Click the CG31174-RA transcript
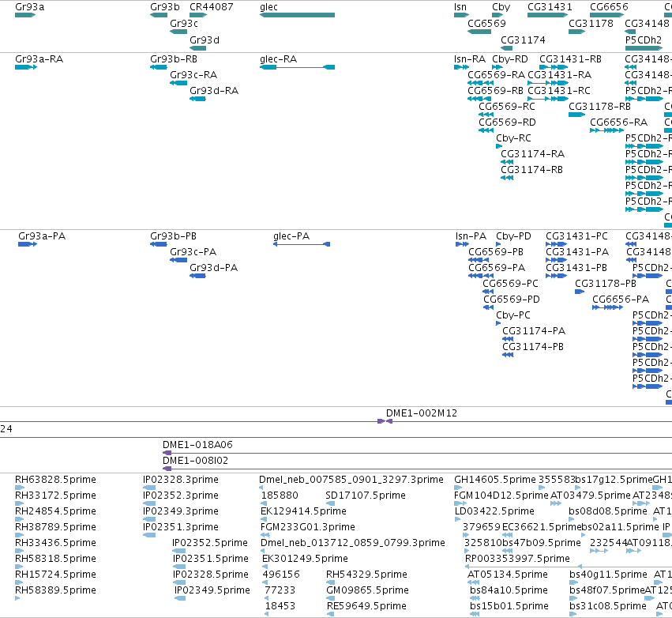This screenshot has width=672, height=618. [507, 162]
